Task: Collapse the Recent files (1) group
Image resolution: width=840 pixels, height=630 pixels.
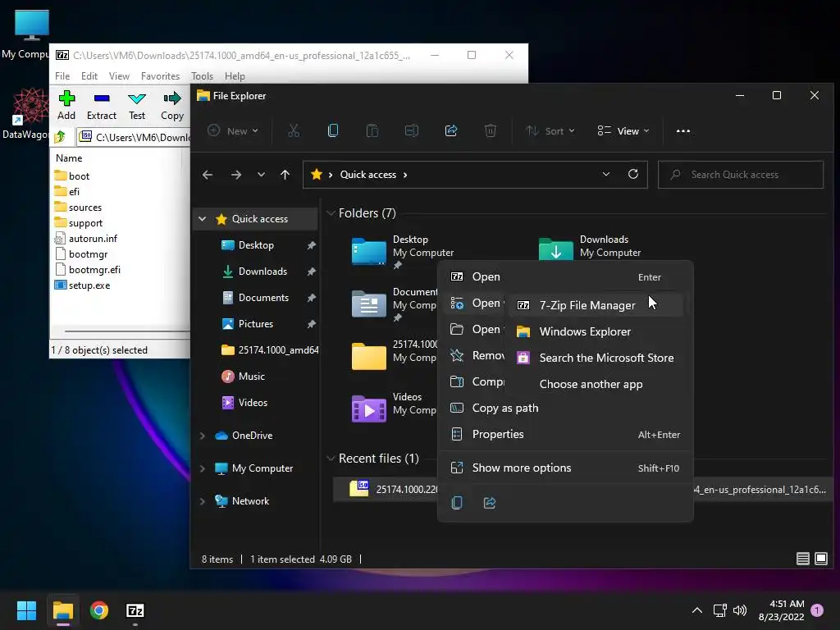Action: 331,459
